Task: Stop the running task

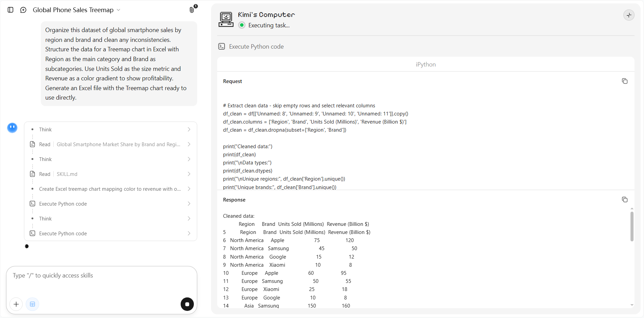Action: click(187, 304)
